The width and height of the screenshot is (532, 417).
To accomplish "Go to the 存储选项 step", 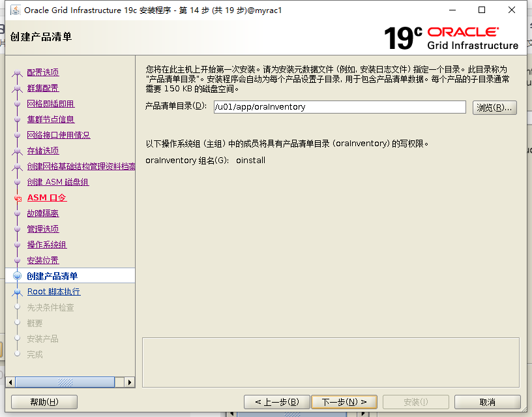I will point(43,151).
